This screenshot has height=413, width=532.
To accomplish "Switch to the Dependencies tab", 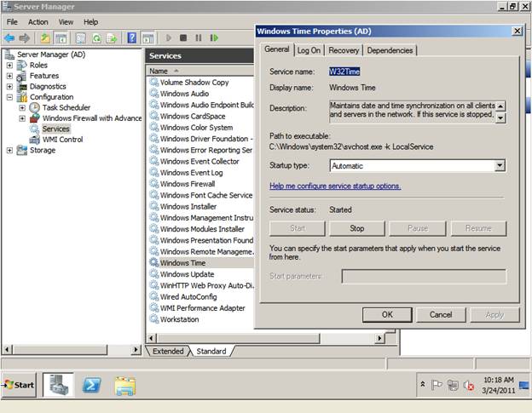I will pyautogui.click(x=390, y=50).
